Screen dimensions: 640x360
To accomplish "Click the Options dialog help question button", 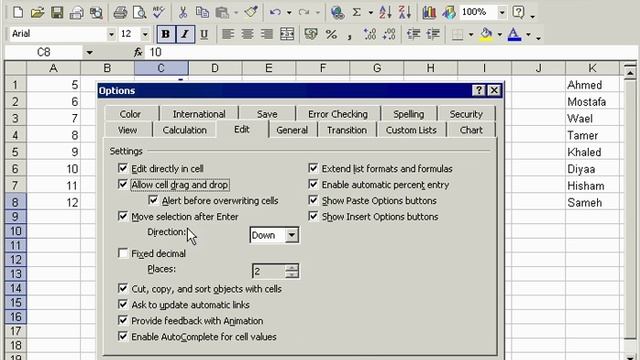I will tap(478, 90).
